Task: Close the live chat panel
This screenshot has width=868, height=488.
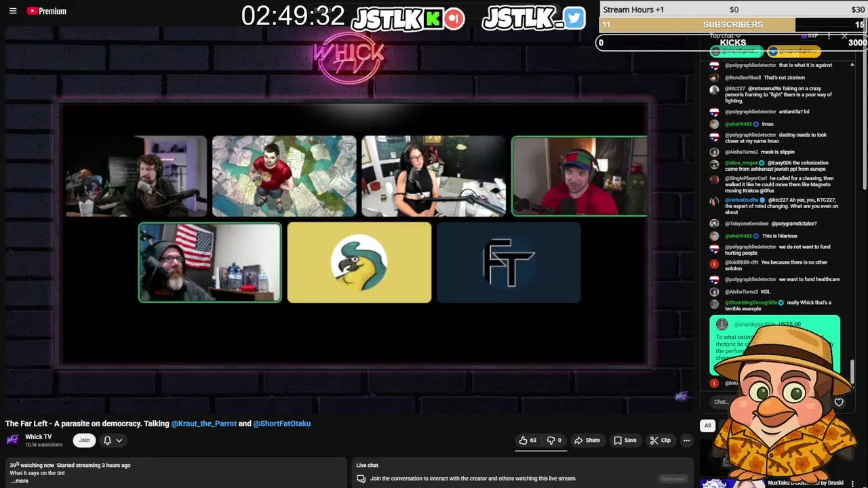Action: click(x=844, y=35)
